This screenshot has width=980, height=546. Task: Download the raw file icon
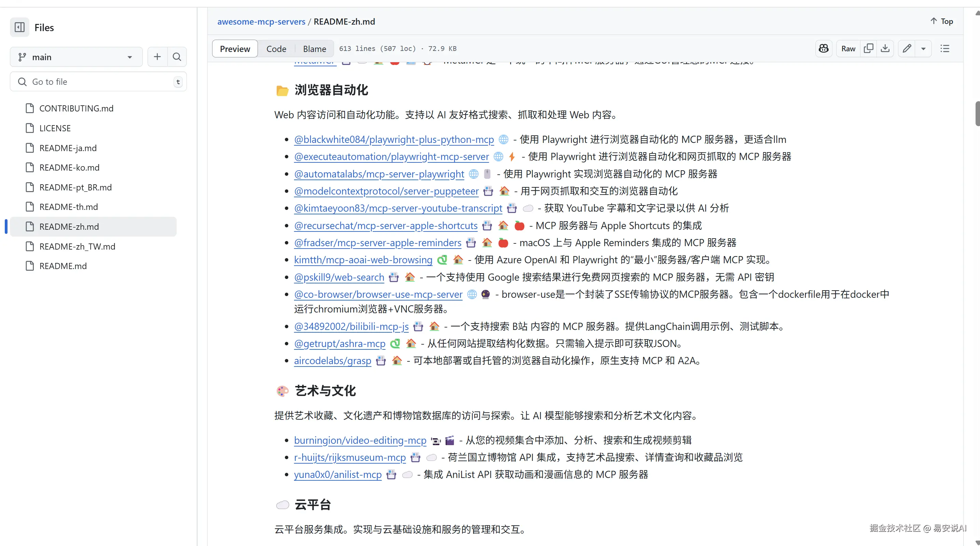pyautogui.click(x=885, y=48)
